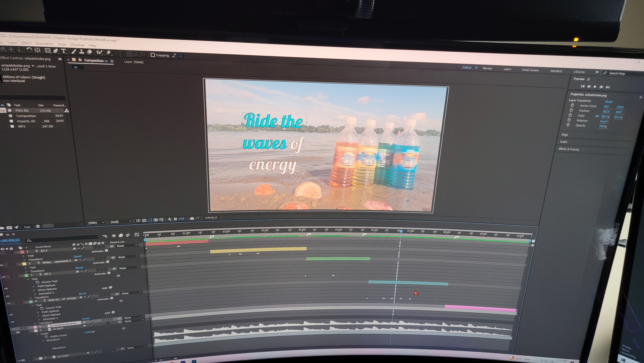Select the Rotation tool in the toolbar

[x=29, y=50]
